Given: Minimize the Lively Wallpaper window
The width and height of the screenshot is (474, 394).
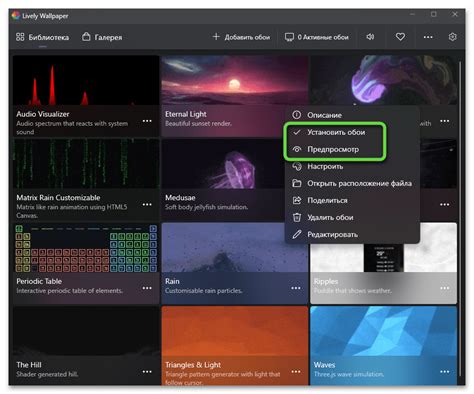Looking at the screenshot, I should point(413,14).
